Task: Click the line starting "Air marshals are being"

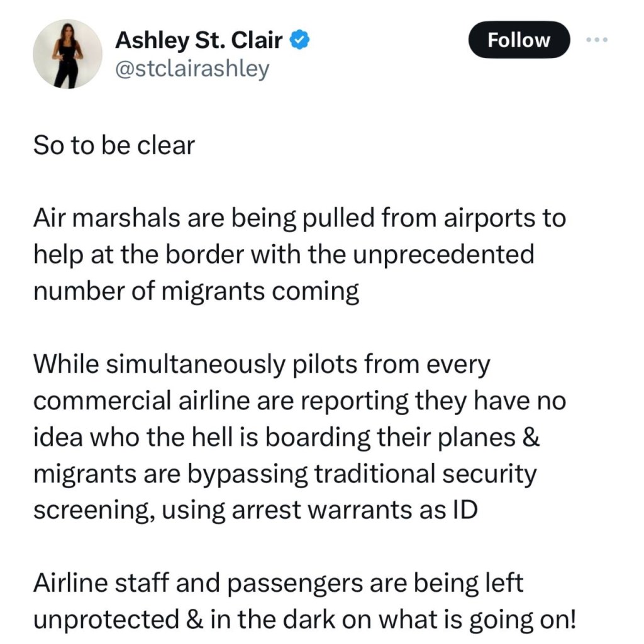Action: tap(299, 219)
